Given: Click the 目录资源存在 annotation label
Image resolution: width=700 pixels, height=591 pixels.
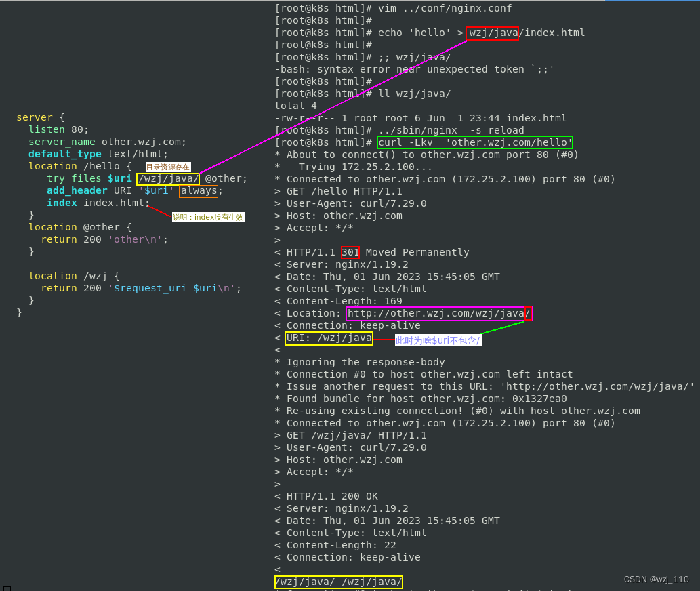Looking at the screenshot, I should [167, 166].
